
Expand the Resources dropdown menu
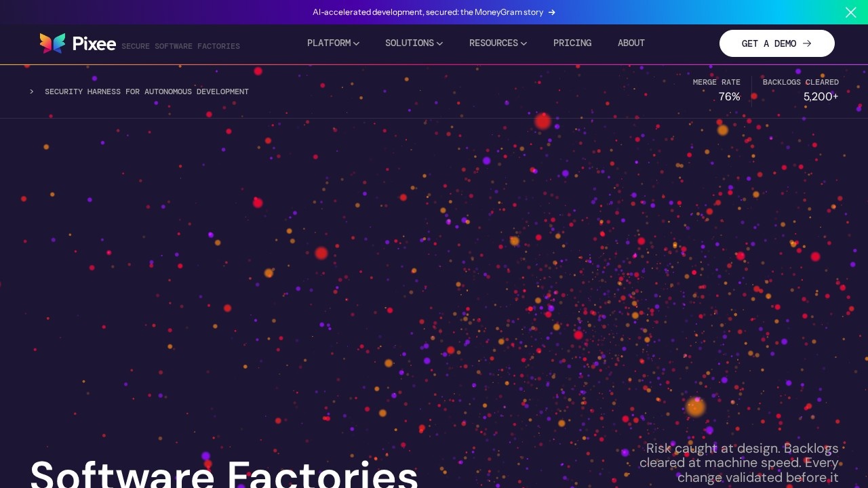pos(498,43)
